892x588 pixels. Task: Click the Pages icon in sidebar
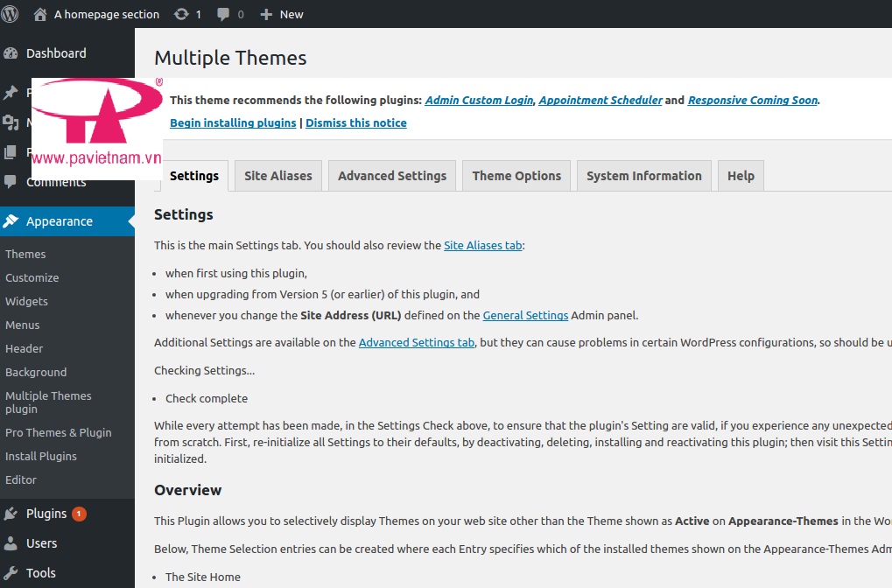pyautogui.click(x=11, y=152)
